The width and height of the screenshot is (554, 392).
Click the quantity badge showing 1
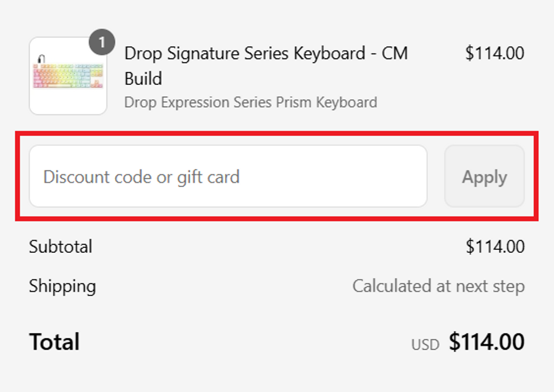(102, 43)
